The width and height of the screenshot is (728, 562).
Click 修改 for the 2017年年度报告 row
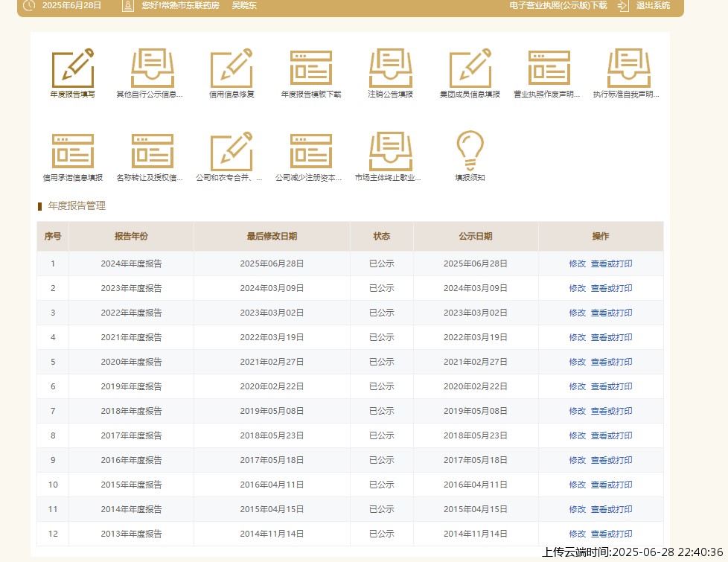click(x=578, y=435)
